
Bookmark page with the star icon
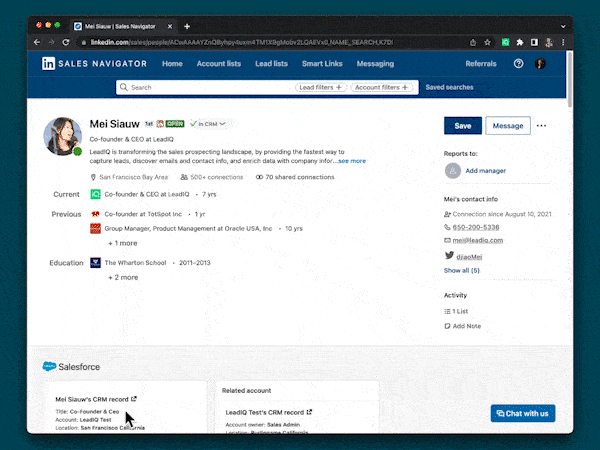pos(487,42)
